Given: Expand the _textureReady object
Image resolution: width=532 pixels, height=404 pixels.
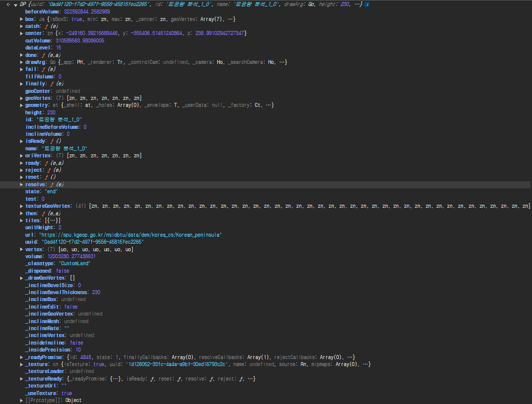Looking at the screenshot, I should tap(21, 379).
